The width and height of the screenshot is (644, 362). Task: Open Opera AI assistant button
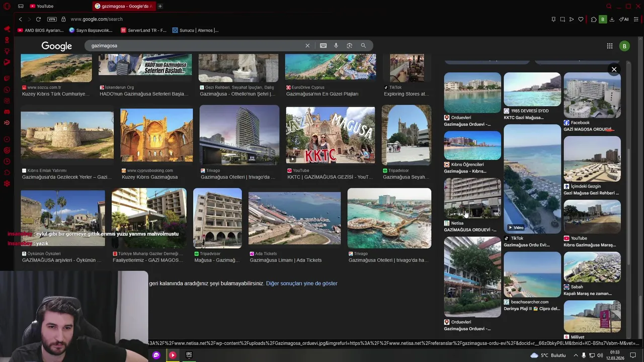(x=624, y=19)
